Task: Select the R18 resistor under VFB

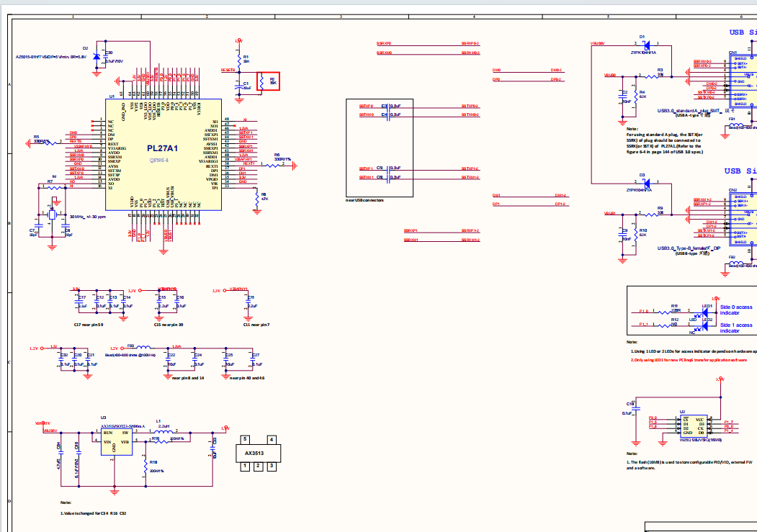Action: point(146,468)
